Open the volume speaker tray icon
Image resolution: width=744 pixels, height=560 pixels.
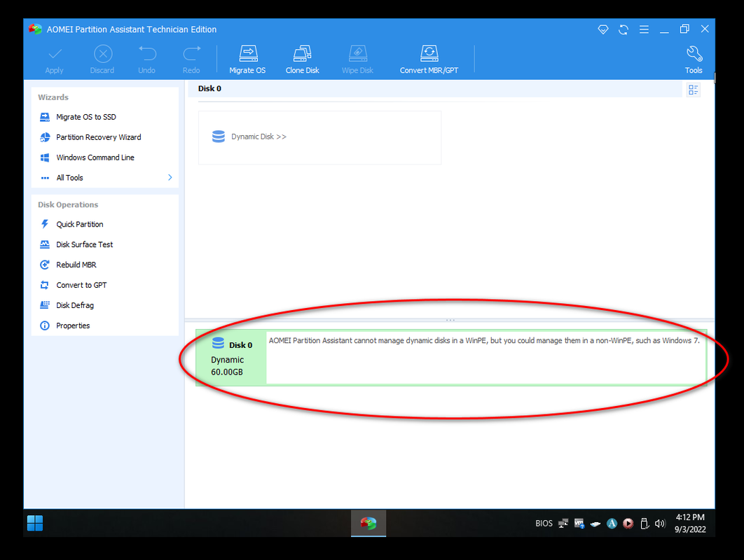(x=660, y=524)
